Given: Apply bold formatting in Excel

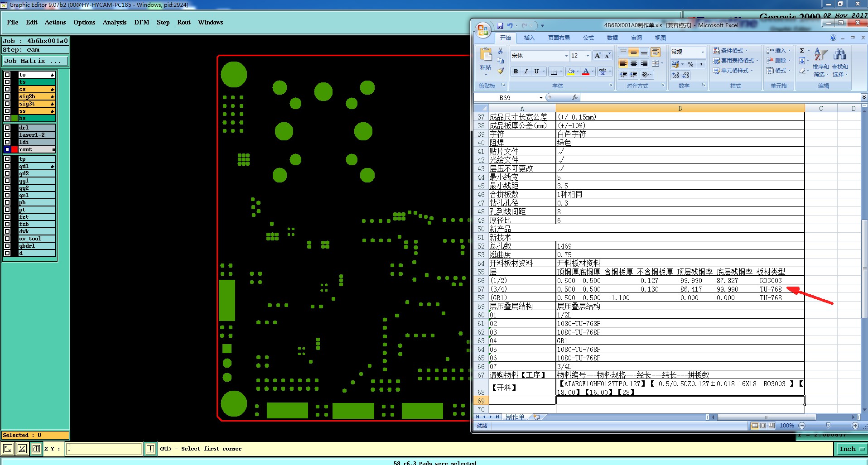Looking at the screenshot, I should coord(516,72).
